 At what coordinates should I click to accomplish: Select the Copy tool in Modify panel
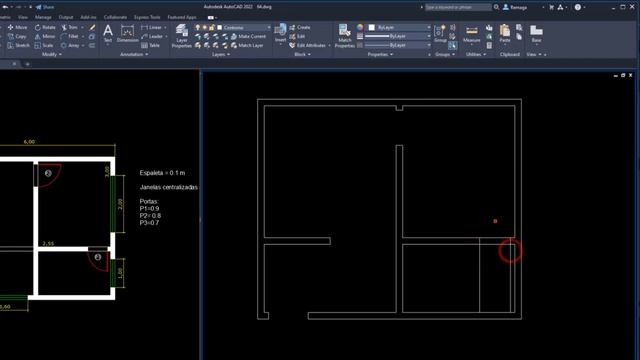17,36
